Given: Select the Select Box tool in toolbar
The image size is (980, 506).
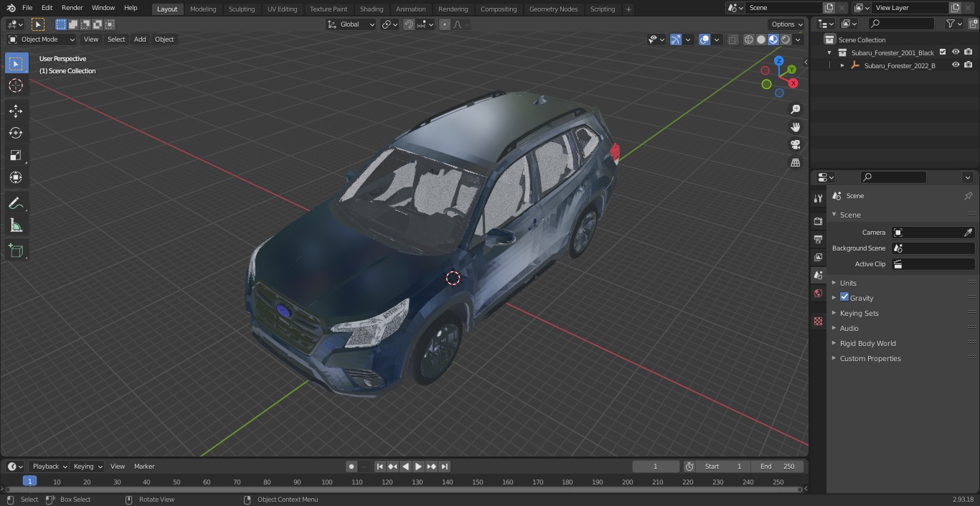Looking at the screenshot, I should (x=16, y=63).
